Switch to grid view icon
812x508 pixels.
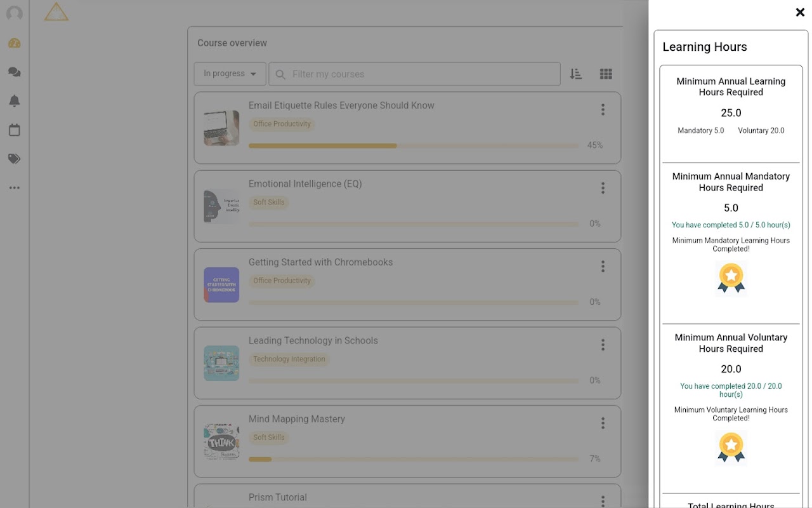click(606, 74)
